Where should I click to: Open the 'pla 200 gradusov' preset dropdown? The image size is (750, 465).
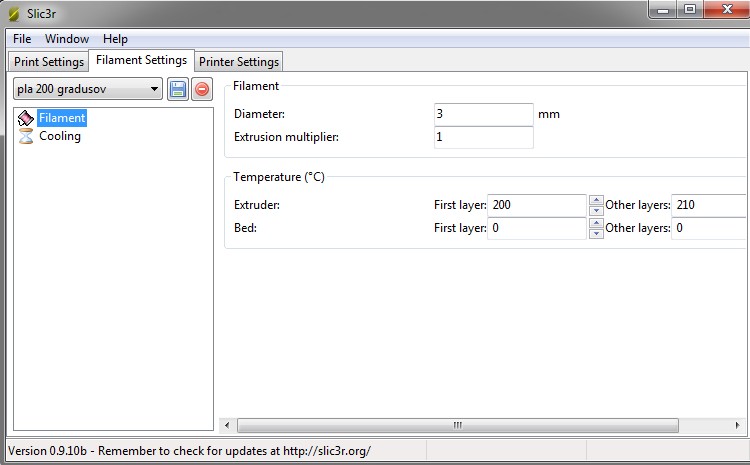[87, 90]
